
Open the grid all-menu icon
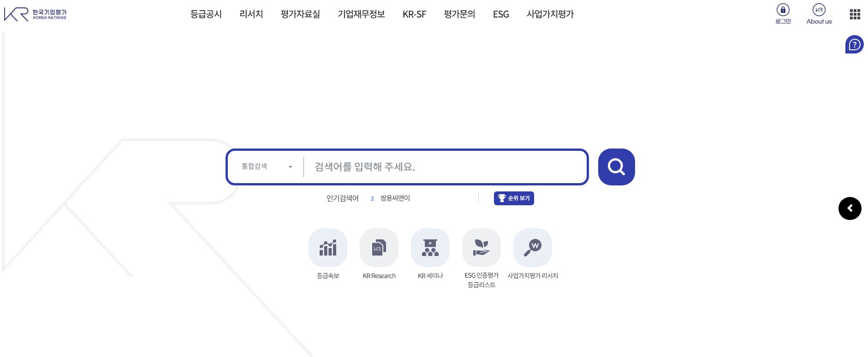pyautogui.click(x=855, y=14)
